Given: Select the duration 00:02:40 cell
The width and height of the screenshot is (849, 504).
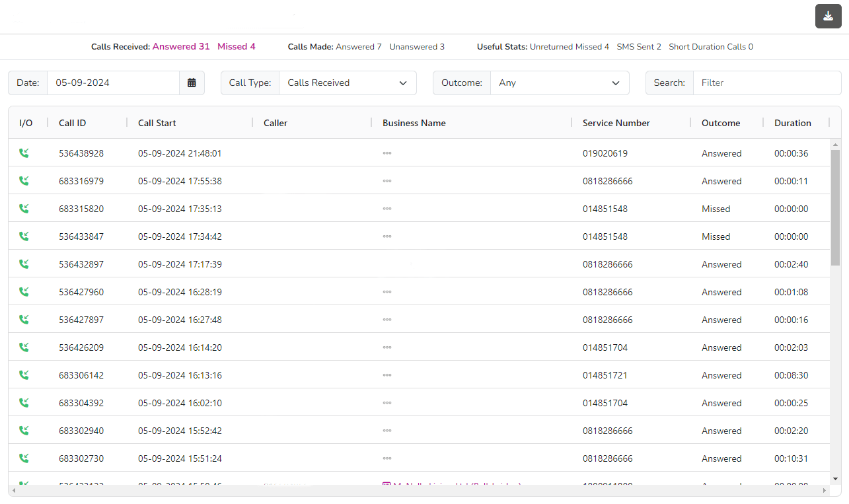Looking at the screenshot, I should coord(792,264).
